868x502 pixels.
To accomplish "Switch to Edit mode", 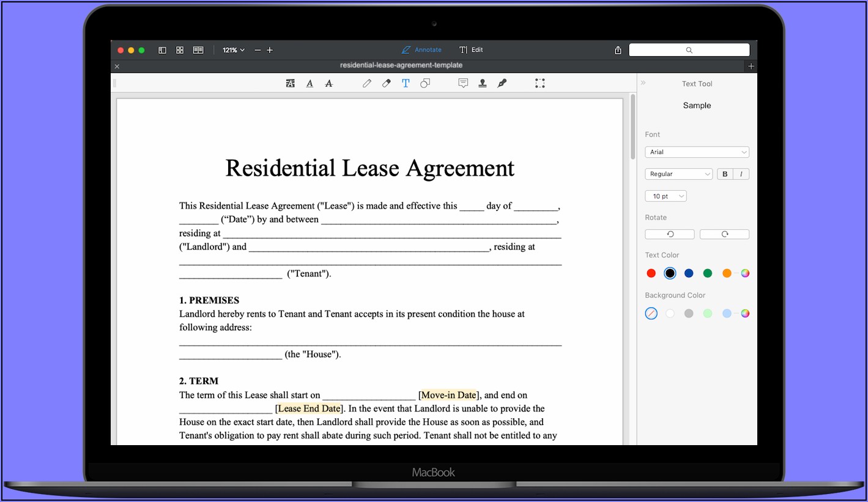I will click(x=471, y=50).
